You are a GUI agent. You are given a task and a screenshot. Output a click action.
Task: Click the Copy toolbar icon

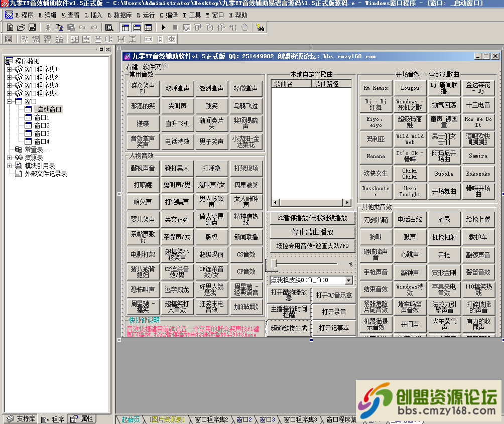click(59, 27)
